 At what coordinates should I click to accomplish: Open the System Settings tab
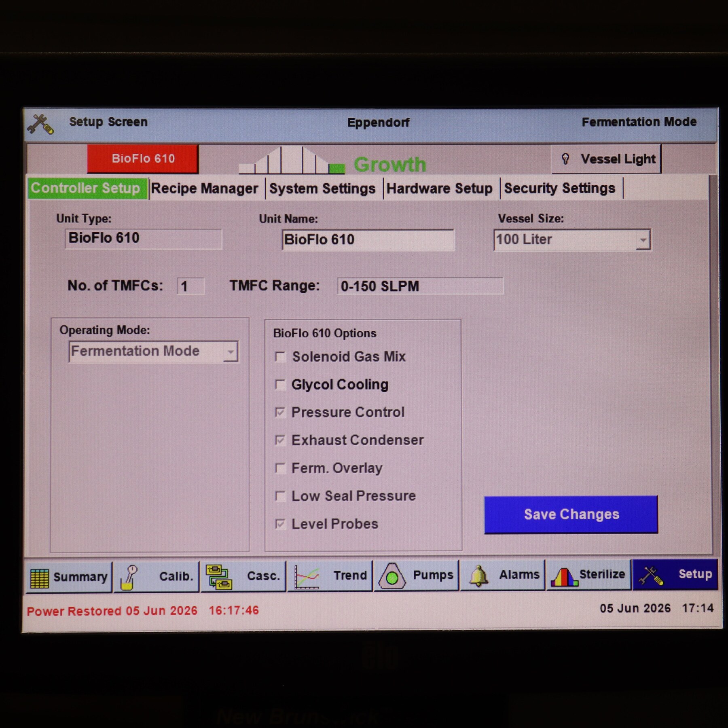tap(323, 189)
